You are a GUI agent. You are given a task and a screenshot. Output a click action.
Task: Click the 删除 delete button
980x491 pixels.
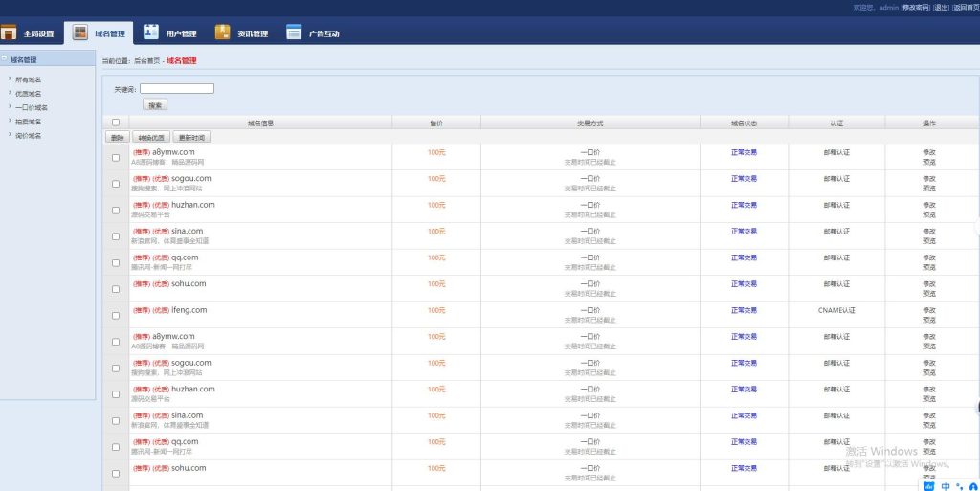coord(117,138)
